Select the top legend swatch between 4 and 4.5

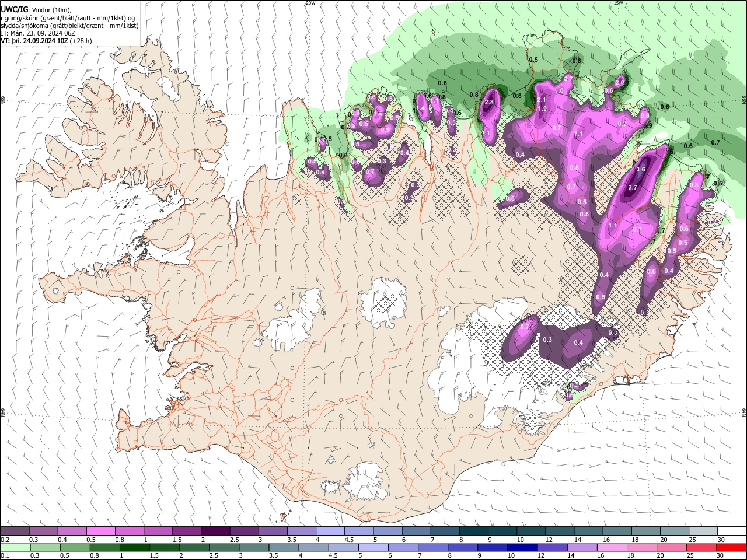(330, 531)
